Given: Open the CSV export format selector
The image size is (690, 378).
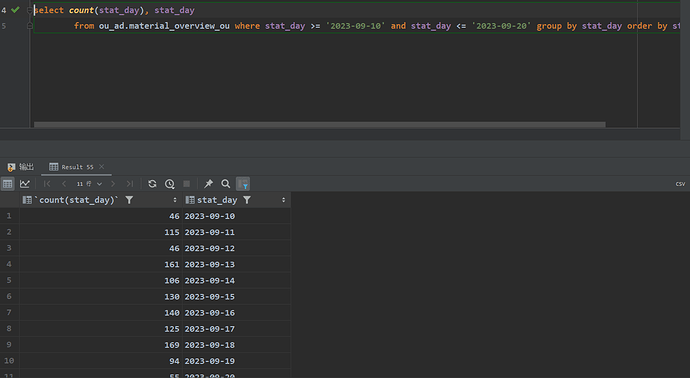Looking at the screenshot, I should point(680,183).
